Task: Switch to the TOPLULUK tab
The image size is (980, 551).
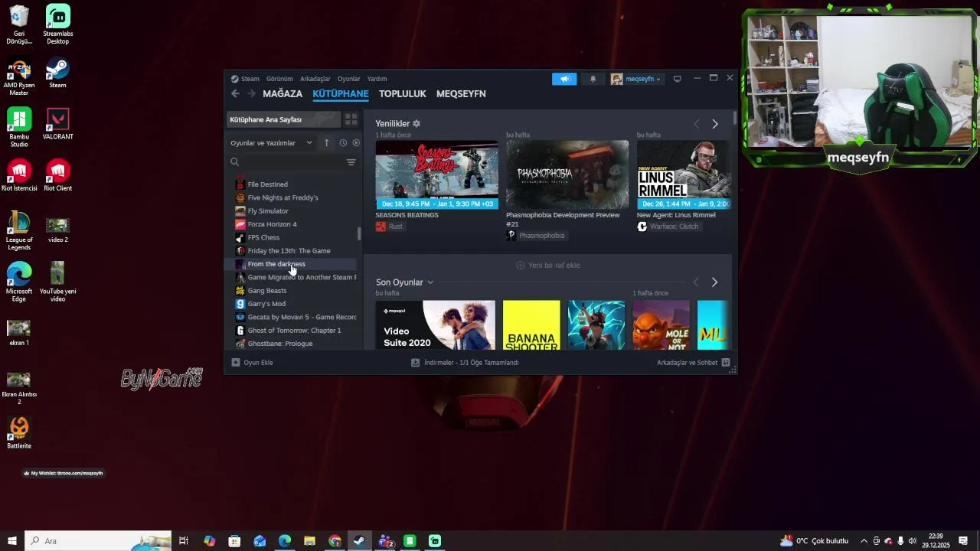Action: click(x=402, y=93)
